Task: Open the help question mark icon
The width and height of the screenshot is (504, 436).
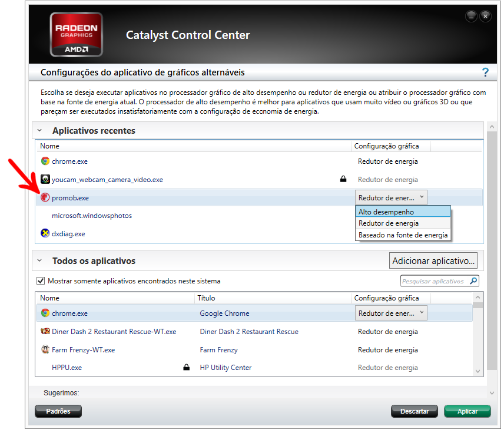Action: pos(485,72)
